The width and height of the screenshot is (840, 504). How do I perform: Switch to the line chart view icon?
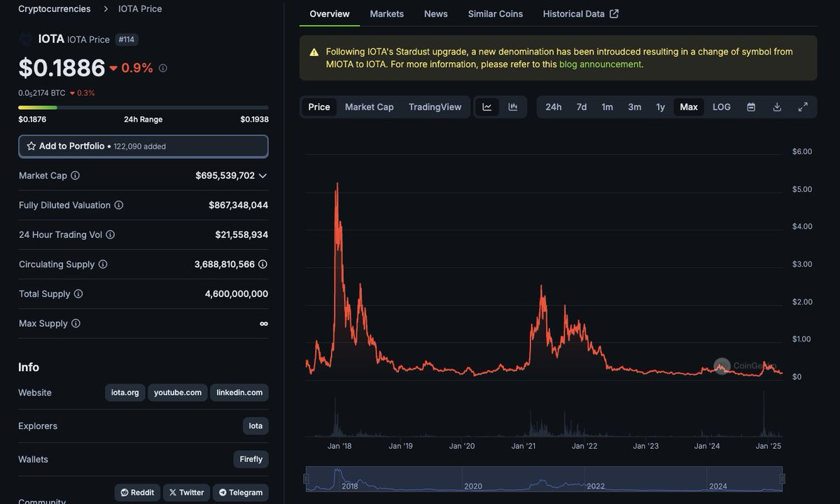(487, 107)
